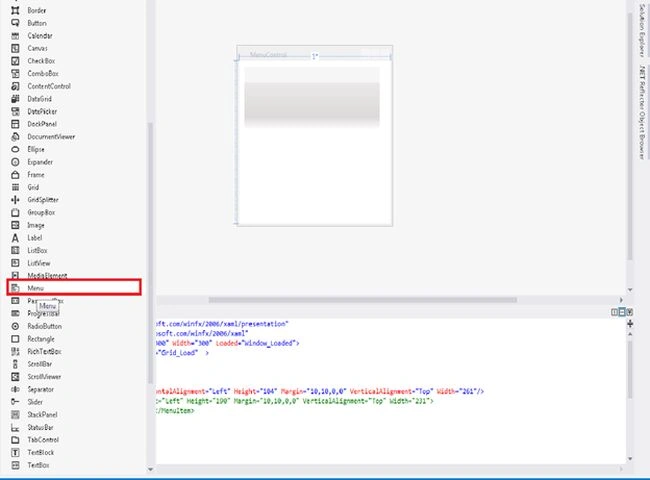
Task: Pick the DockPanel control icon
Action: (15, 124)
